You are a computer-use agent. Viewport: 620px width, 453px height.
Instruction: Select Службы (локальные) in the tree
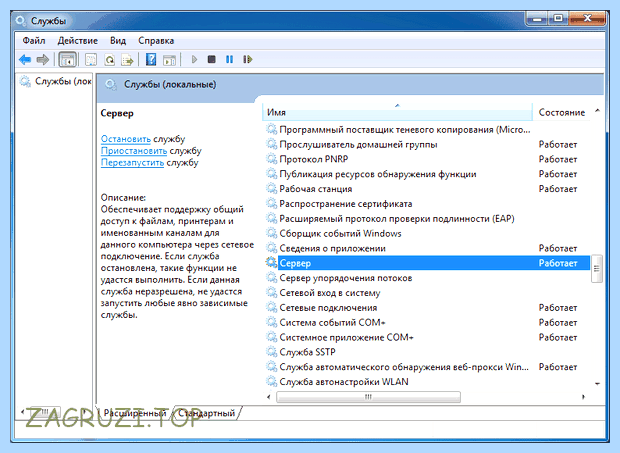[x=63, y=81]
